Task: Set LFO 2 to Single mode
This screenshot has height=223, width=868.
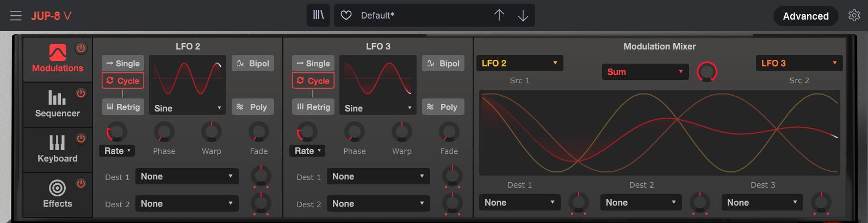Action: [122, 63]
